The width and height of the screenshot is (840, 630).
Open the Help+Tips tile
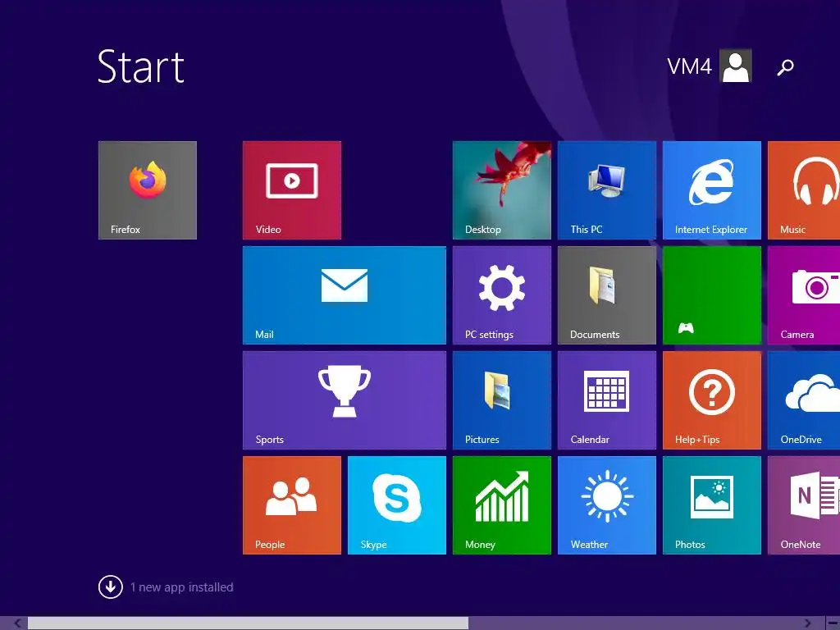click(712, 400)
